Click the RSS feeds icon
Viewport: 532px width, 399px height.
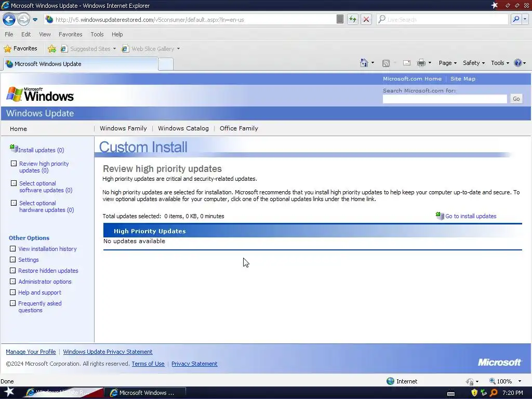pyautogui.click(x=386, y=63)
